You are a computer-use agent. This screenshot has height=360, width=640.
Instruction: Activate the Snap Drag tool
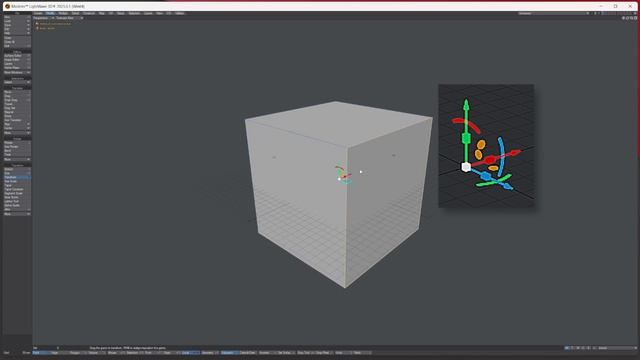[x=17, y=100]
